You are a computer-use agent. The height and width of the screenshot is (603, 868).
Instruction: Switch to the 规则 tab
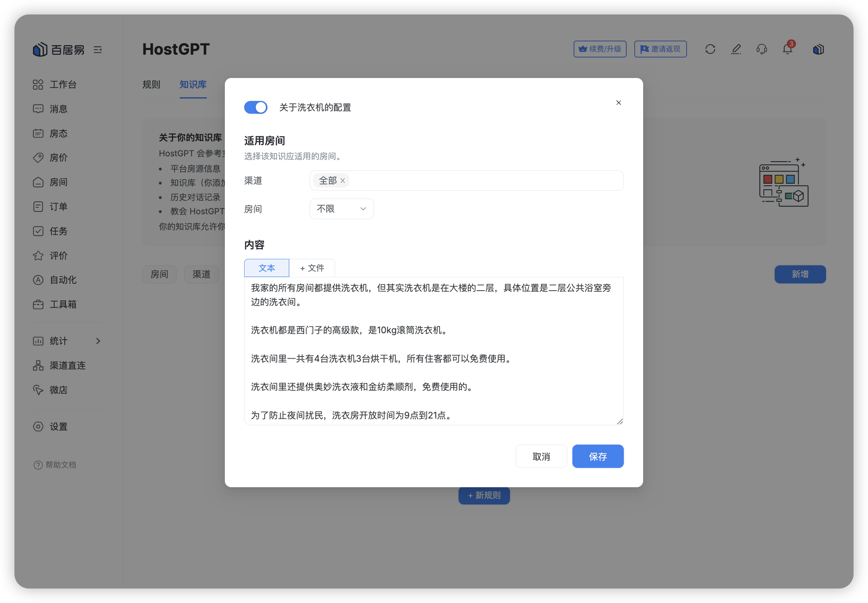[151, 84]
